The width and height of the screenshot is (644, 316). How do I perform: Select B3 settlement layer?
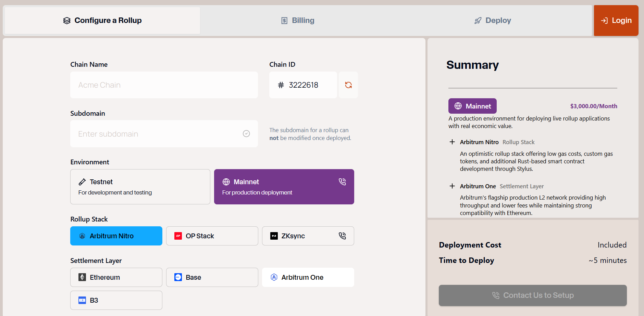[116, 300]
